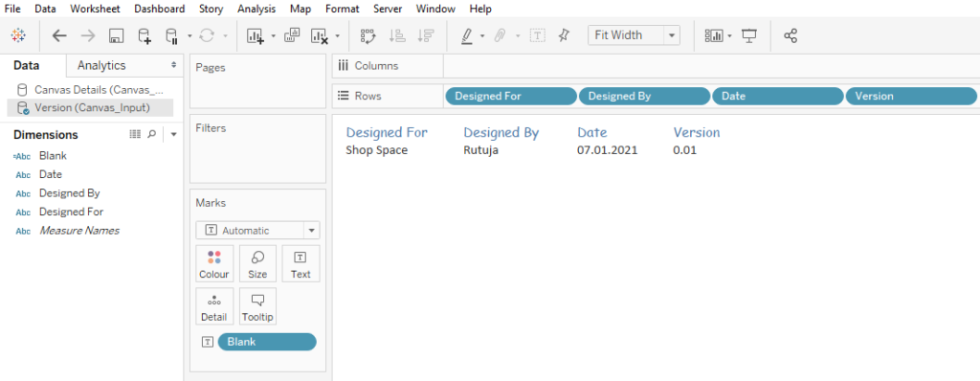Toggle view data as grid in Dimensions

tap(134, 134)
